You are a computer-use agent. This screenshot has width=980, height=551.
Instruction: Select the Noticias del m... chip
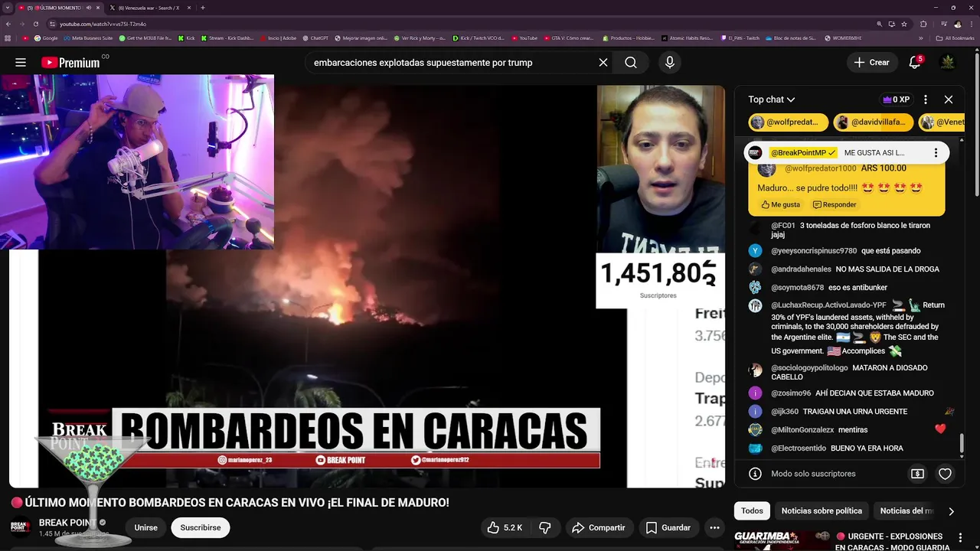pyautogui.click(x=906, y=510)
